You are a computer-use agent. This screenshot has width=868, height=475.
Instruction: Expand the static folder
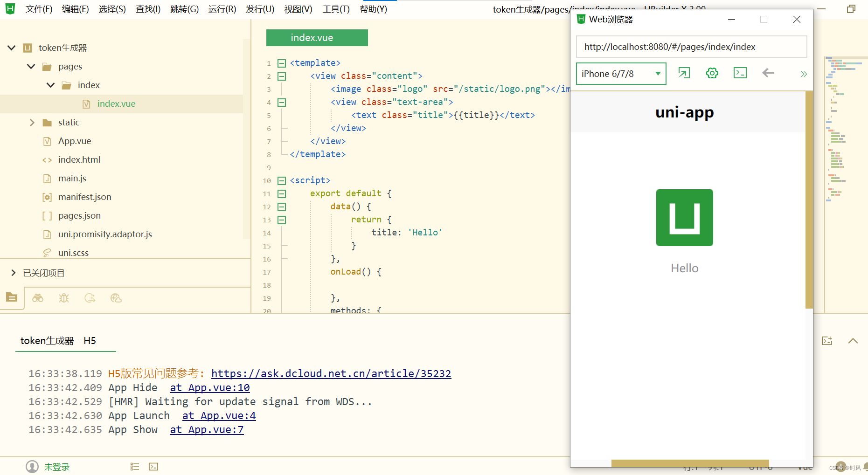pyautogui.click(x=32, y=122)
